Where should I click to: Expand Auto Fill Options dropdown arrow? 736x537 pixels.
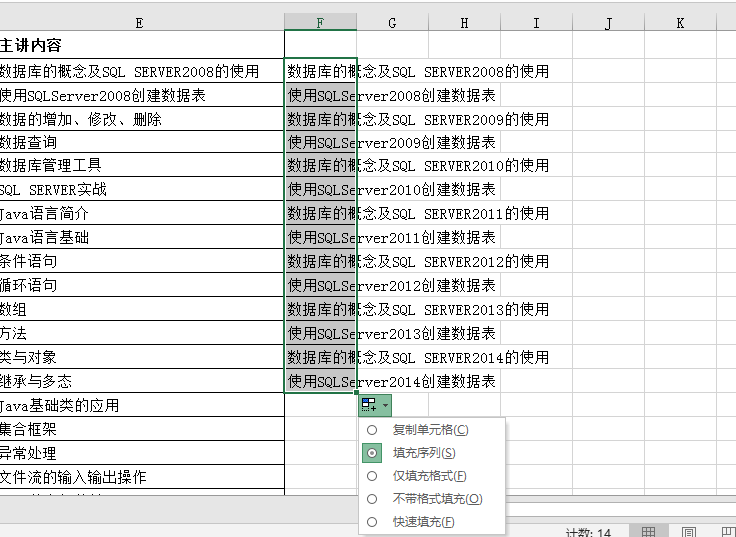tap(385, 405)
